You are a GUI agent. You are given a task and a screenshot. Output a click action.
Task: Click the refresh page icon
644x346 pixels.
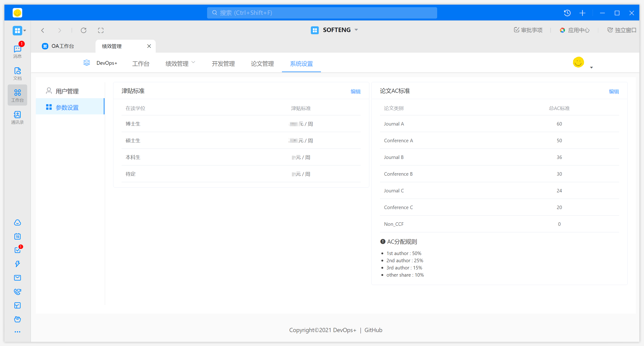click(x=83, y=30)
